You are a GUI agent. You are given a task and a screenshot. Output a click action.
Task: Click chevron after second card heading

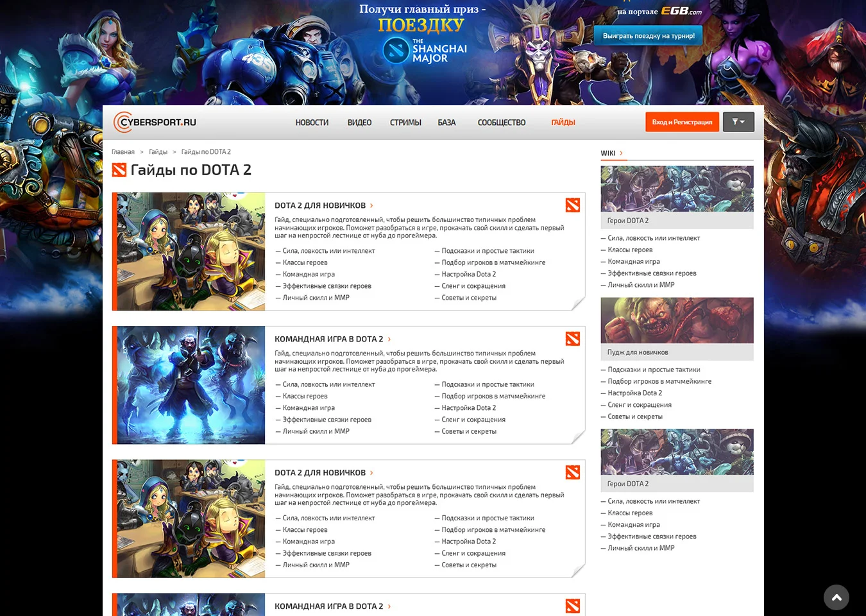pos(389,339)
